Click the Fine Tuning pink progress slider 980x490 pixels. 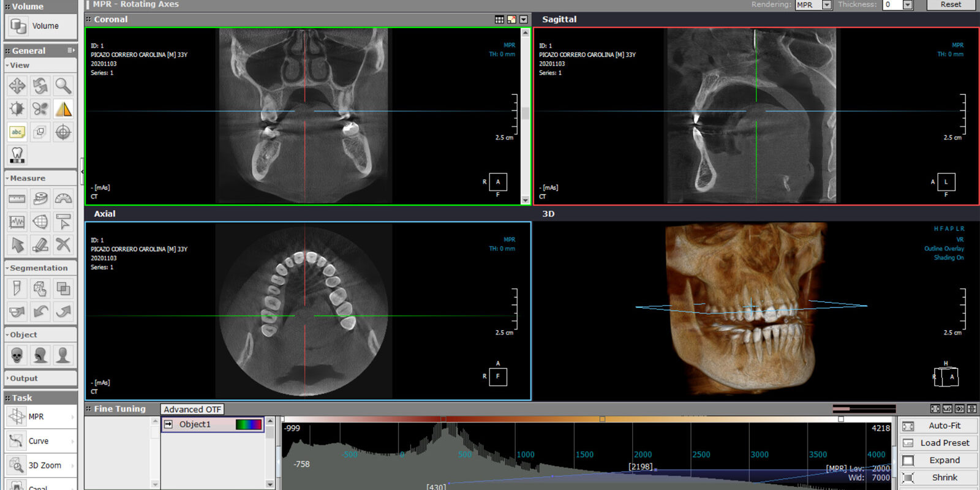click(x=864, y=409)
